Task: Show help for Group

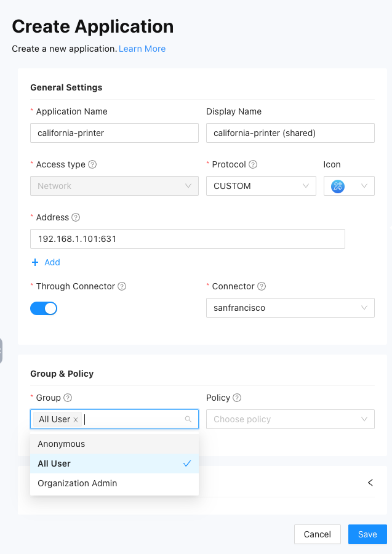Action: point(68,398)
